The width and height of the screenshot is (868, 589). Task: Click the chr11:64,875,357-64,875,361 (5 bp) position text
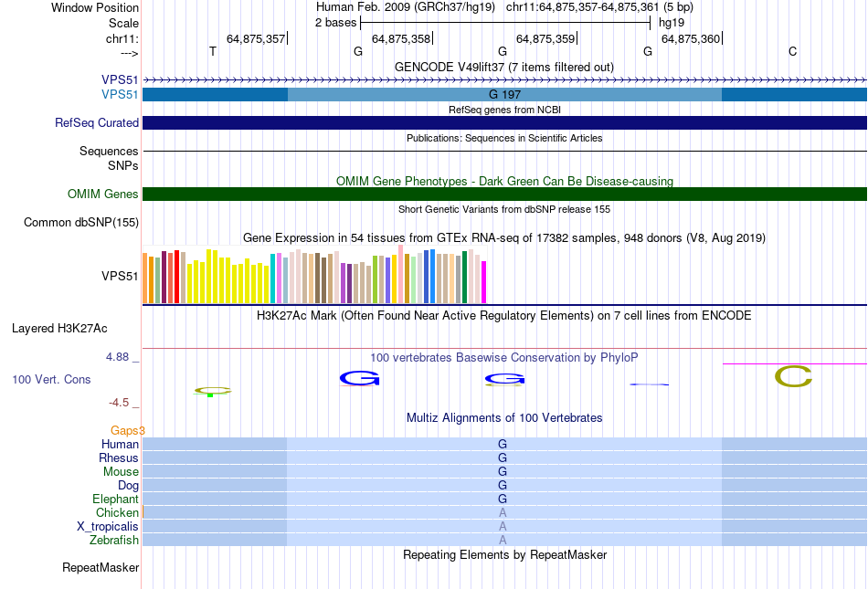tap(599, 7)
